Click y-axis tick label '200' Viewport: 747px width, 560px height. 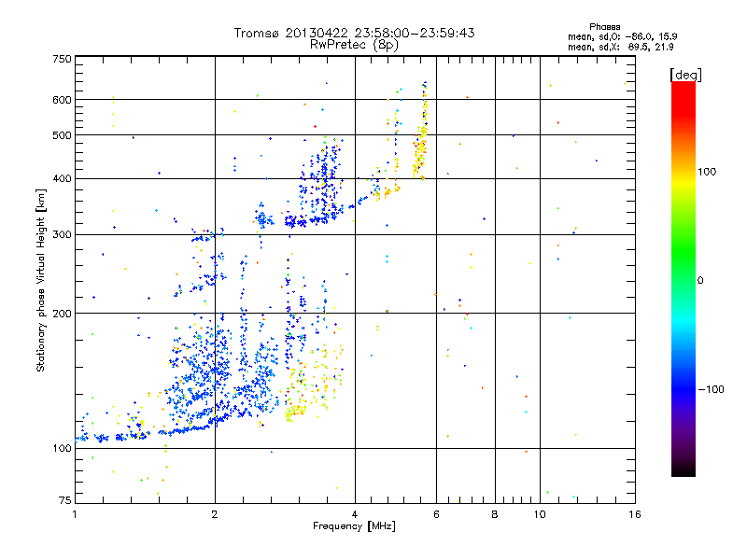[x=62, y=314]
